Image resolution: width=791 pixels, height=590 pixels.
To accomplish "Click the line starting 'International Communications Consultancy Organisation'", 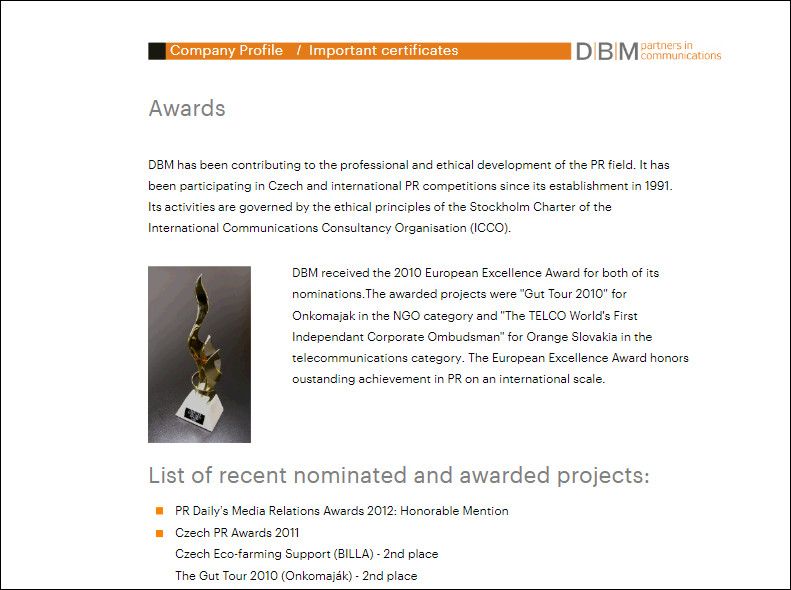I will point(329,228).
